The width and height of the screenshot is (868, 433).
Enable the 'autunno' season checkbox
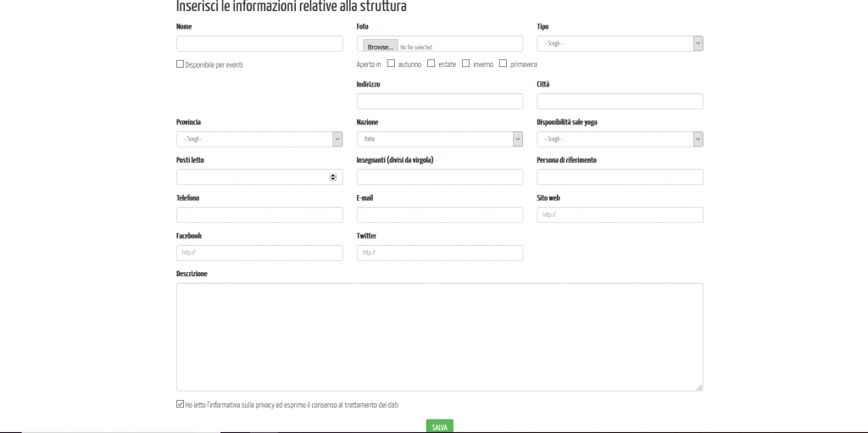pyautogui.click(x=391, y=64)
